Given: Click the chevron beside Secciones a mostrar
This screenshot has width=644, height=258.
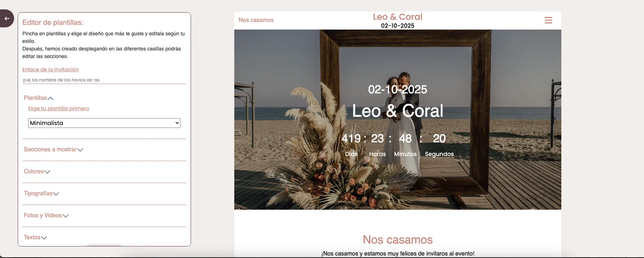Looking at the screenshot, I should (x=80, y=150).
